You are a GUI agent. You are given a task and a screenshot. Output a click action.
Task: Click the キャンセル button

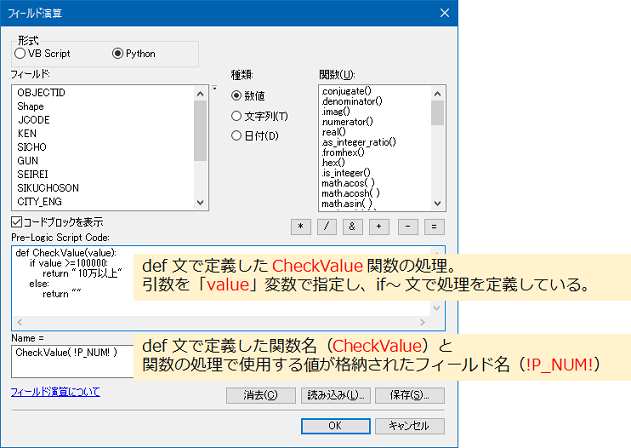pos(408,425)
